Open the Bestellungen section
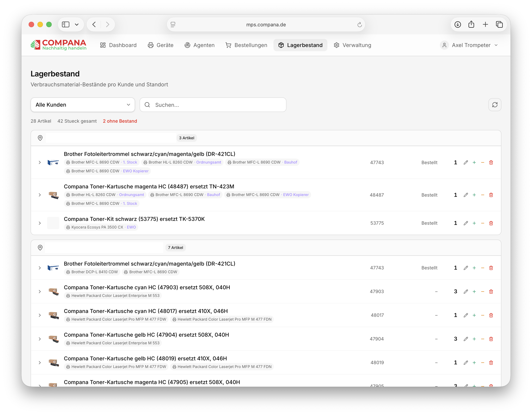 pos(246,45)
